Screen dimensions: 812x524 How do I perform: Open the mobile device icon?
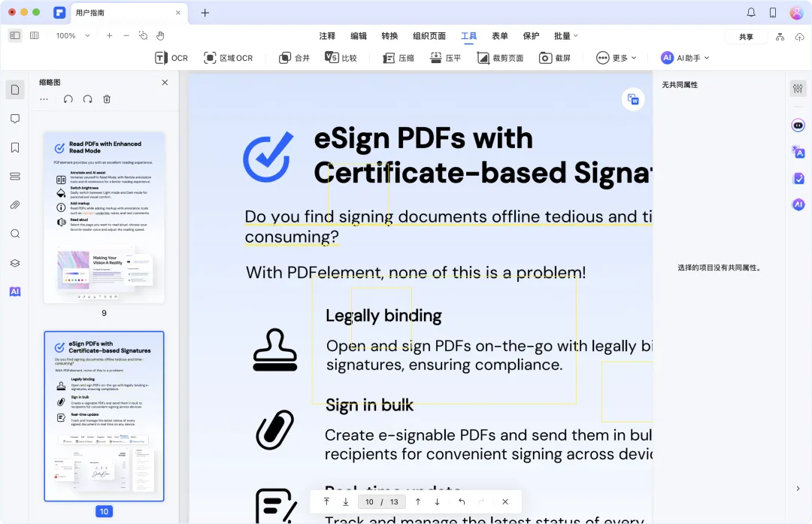click(773, 13)
